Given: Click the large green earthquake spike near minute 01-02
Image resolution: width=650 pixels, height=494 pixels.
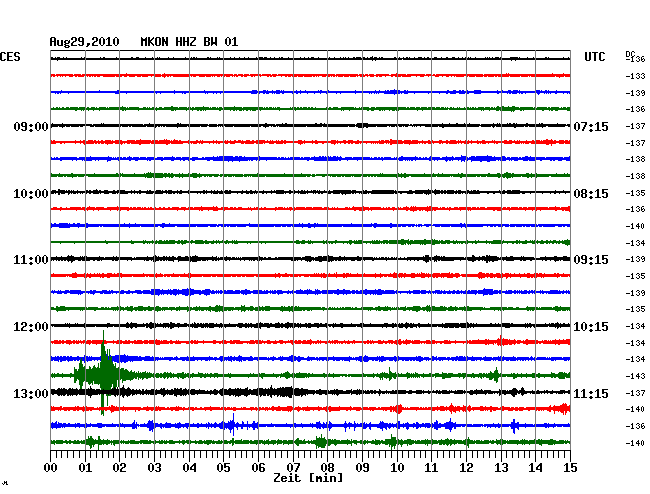Looking at the screenshot, I should [x=104, y=373].
